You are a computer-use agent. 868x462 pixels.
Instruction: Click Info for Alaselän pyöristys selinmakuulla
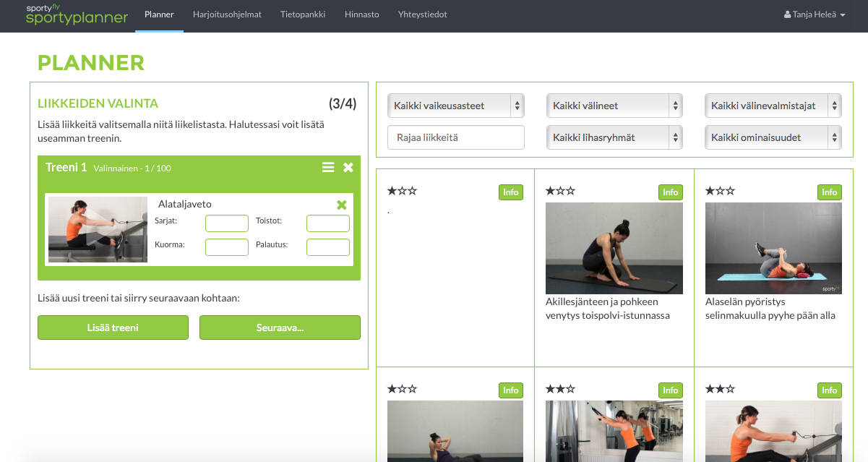(x=830, y=192)
